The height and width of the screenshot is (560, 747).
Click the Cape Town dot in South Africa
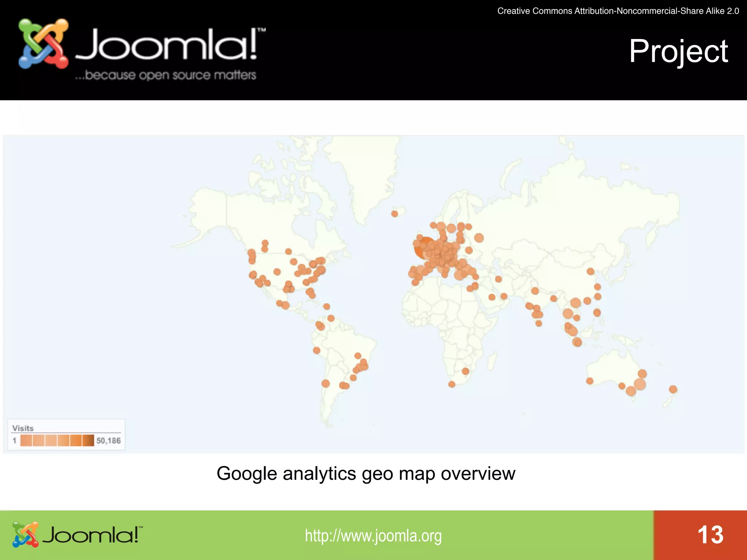point(452,384)
